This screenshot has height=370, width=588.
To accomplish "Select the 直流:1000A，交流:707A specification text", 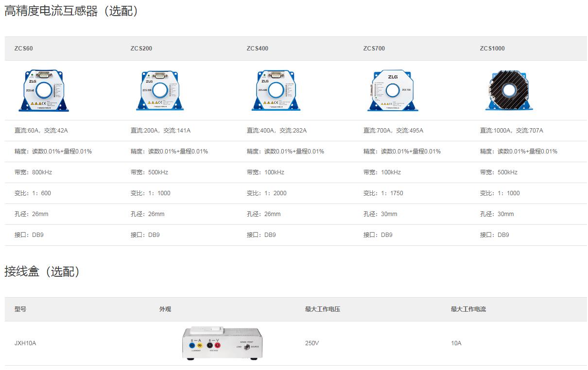I will tap(512, 131).
